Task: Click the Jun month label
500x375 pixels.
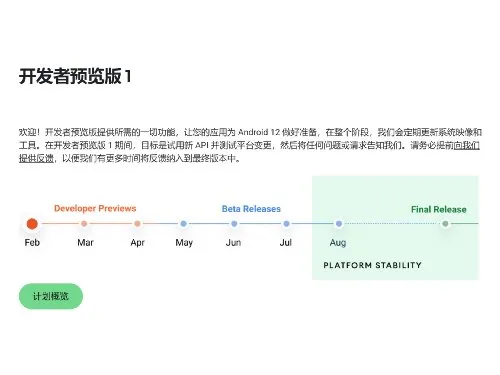Action: (233, 242)
